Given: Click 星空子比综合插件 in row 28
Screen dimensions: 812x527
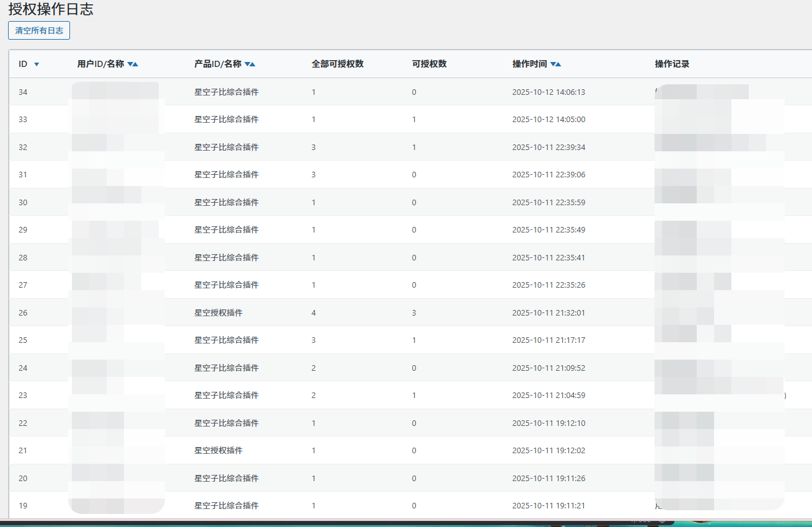Looking at the screenshot, I should point(226,257).
